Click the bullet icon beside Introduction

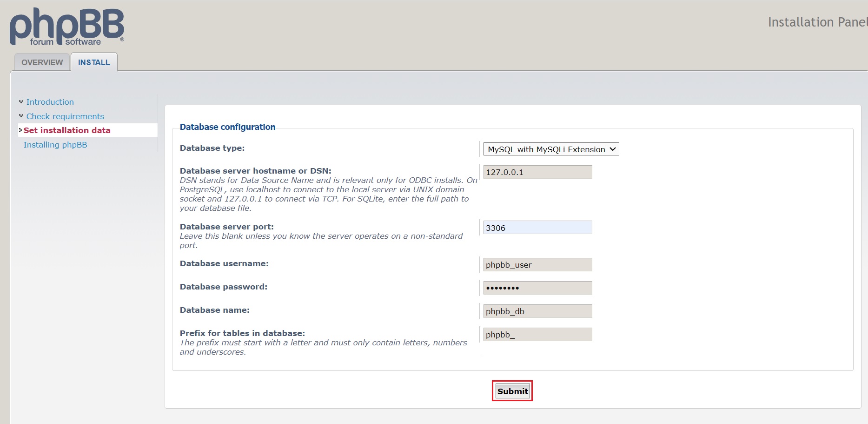21,101
